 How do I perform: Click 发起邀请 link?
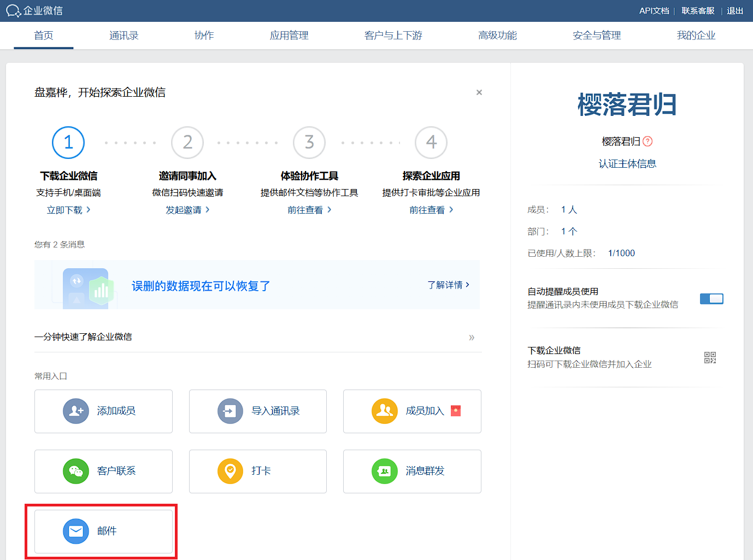coord(187,210)
